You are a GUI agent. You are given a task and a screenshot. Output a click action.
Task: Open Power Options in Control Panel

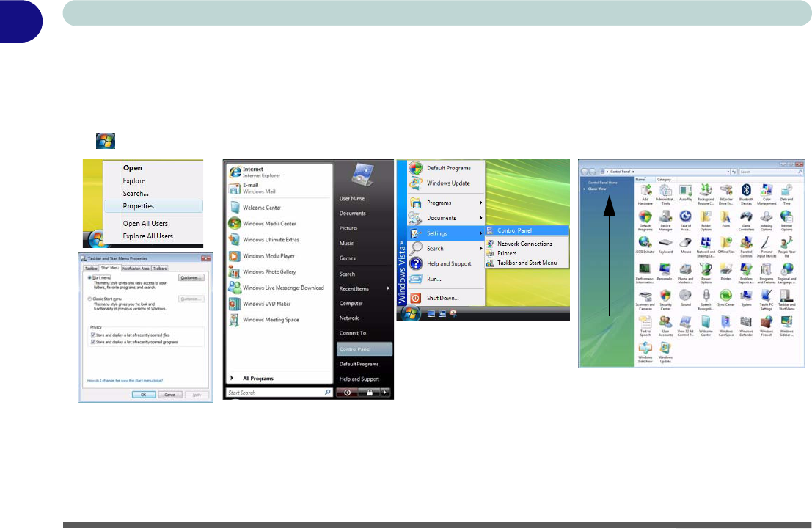pyautogui.click(x=706, y=274)
